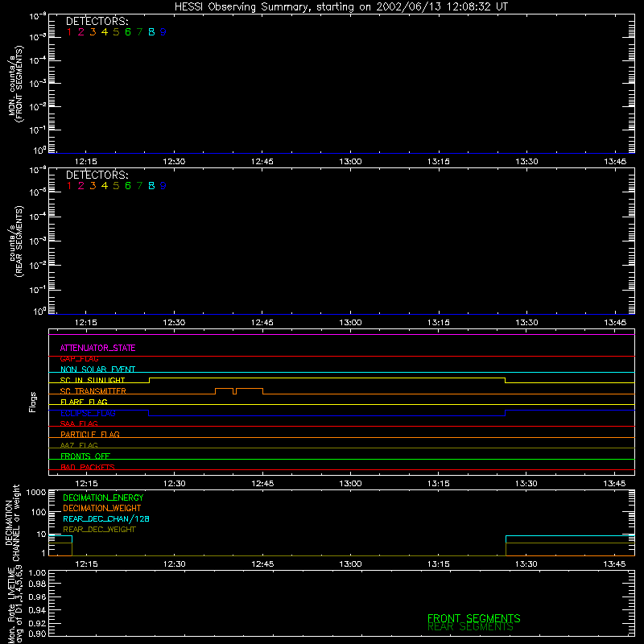Click the DETECTORS: heading in front segments panel
The height and width of the screenshot is (644, 644).
97,22
